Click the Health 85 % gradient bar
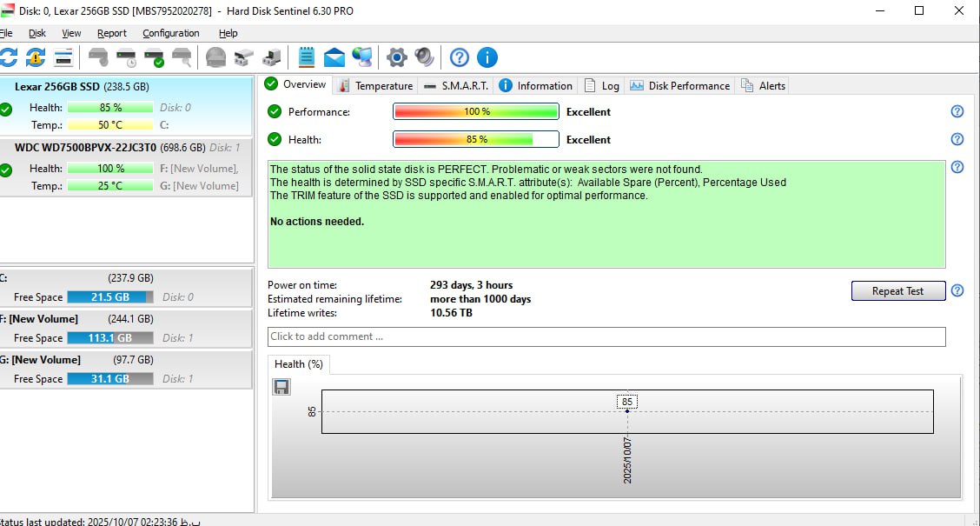This screenshot has height=526, width=980. point(475,139)
